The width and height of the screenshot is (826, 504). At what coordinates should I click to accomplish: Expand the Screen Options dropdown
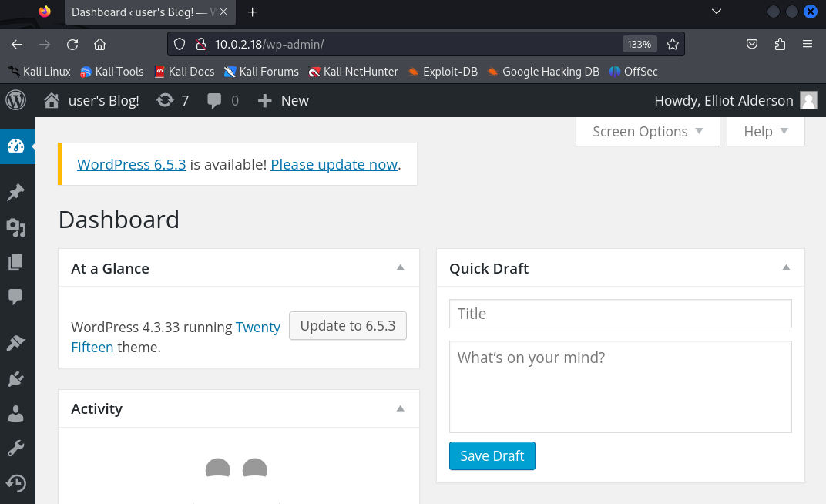click(x=647, y=132)
